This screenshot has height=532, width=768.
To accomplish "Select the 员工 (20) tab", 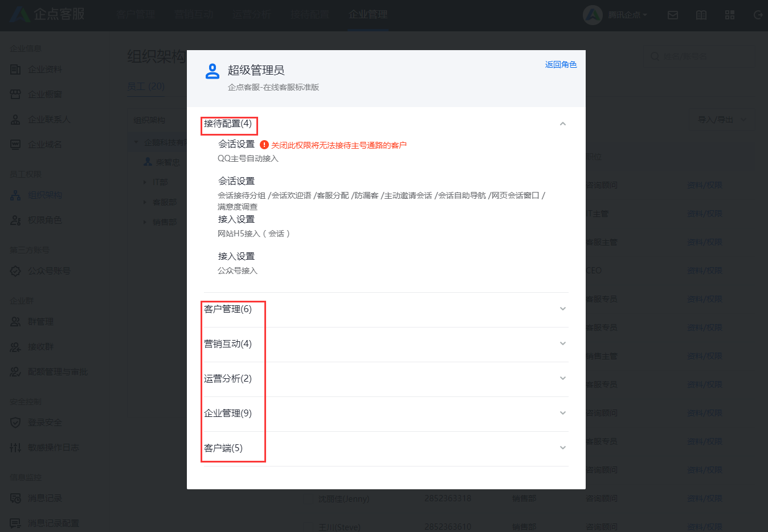I will (146, 85).
